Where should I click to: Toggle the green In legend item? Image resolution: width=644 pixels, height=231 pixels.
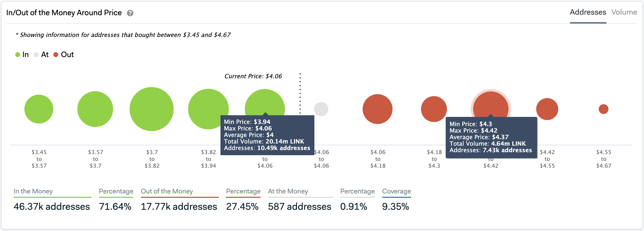22,55
